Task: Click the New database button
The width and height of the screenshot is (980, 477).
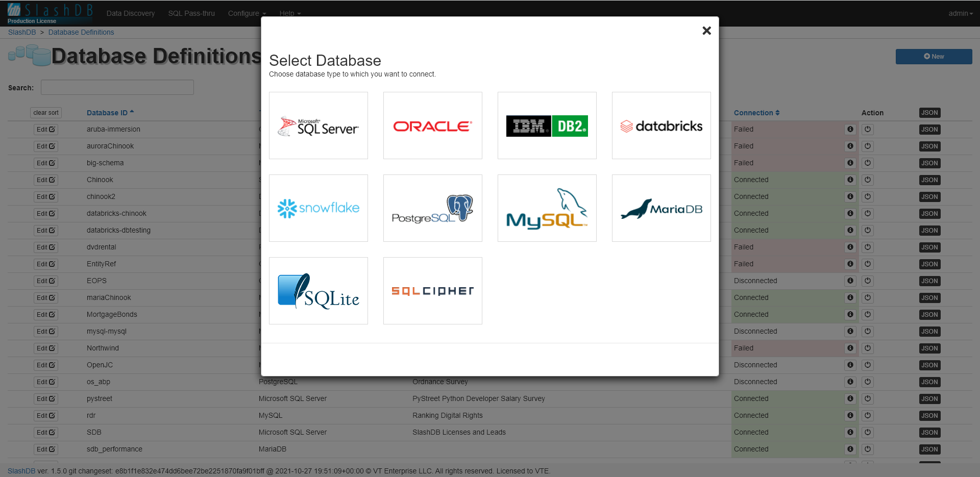Action: 934,57
